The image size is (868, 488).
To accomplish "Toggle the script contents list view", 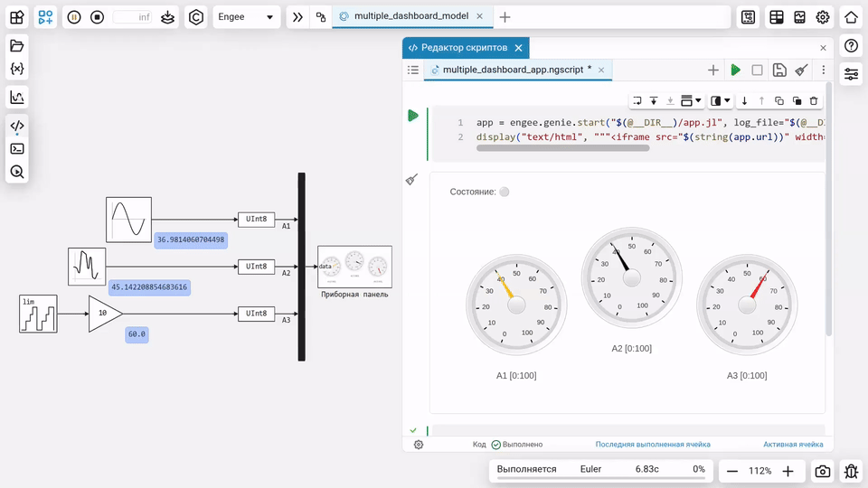I will pos(413,70).
